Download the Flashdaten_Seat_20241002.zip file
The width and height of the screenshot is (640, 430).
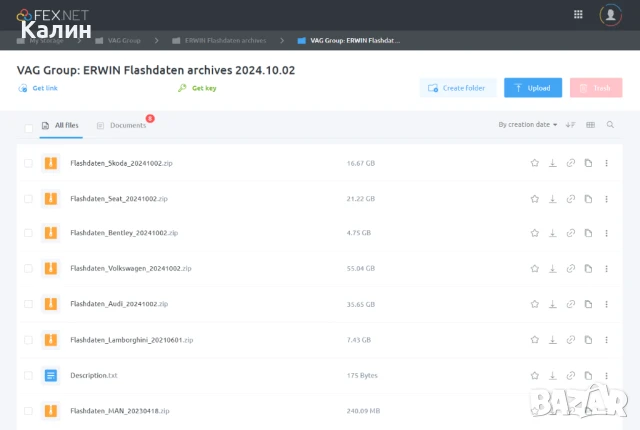(x=553, y=198)
